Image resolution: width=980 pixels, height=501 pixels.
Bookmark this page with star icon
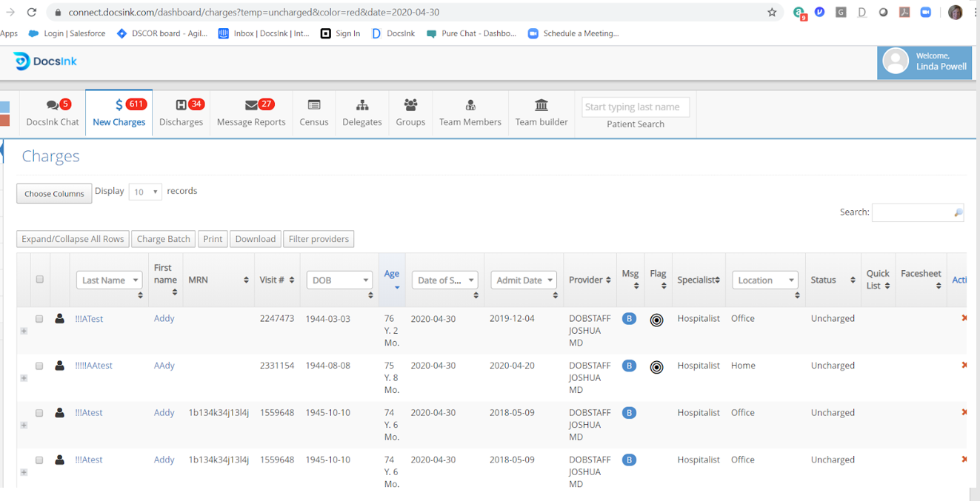point(772,13)
